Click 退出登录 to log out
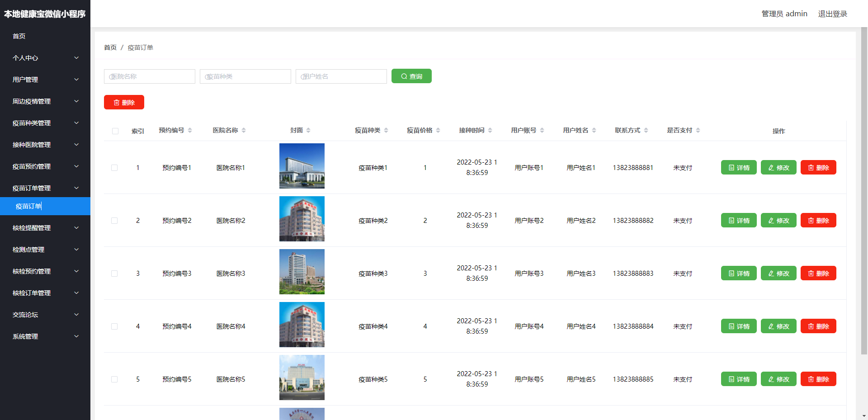Viewport: 868px width, 420px height. [832, 14]
